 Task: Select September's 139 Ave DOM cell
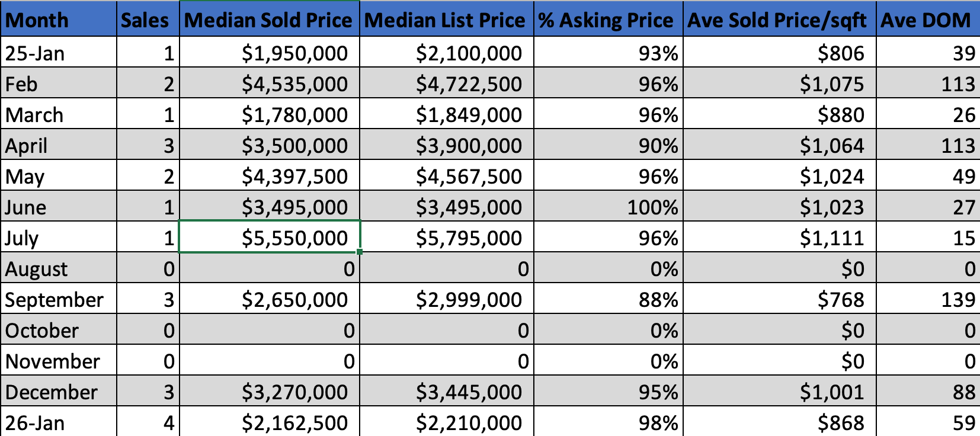[927, 300]
